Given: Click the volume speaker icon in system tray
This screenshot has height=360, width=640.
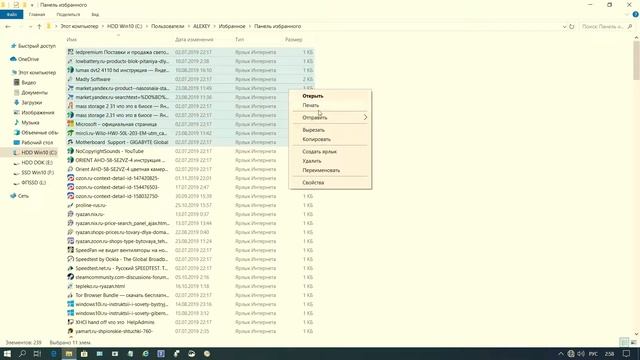Looking at the screenshot, I should (581, 353).
